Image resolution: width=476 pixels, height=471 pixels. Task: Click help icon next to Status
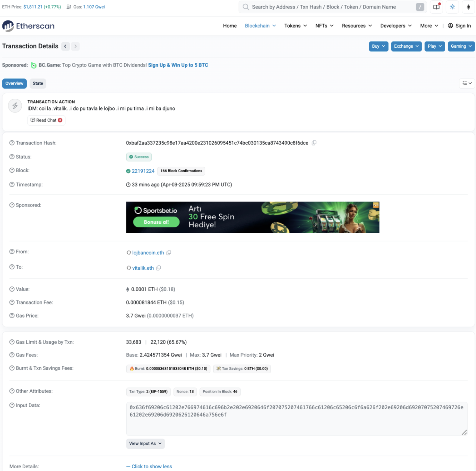(x=12, y=157)
